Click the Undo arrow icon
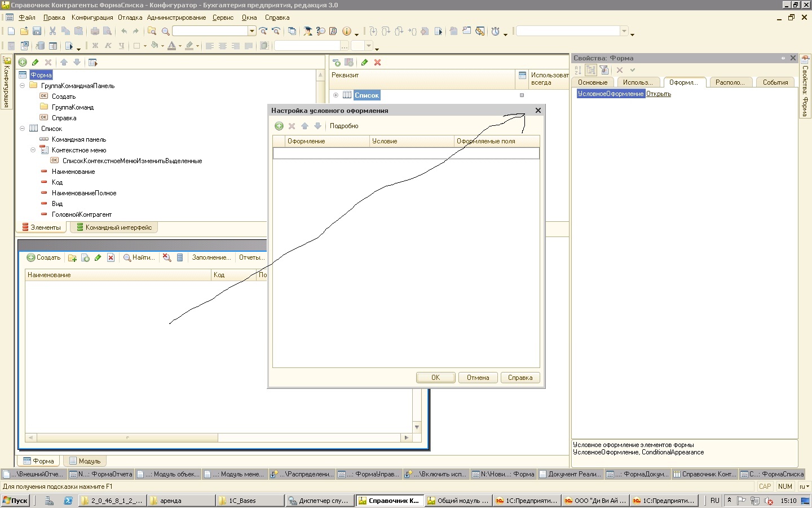 coord(124,31)
